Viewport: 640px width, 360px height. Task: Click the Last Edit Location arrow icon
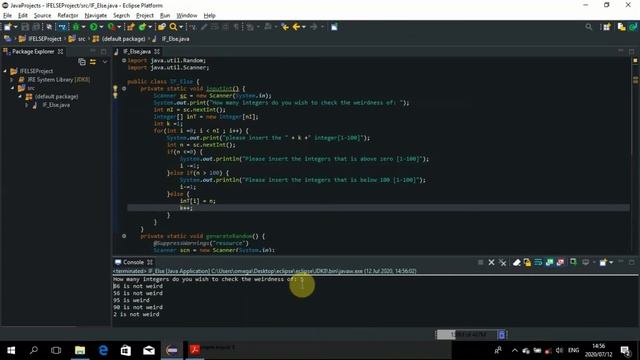(285, 27)
